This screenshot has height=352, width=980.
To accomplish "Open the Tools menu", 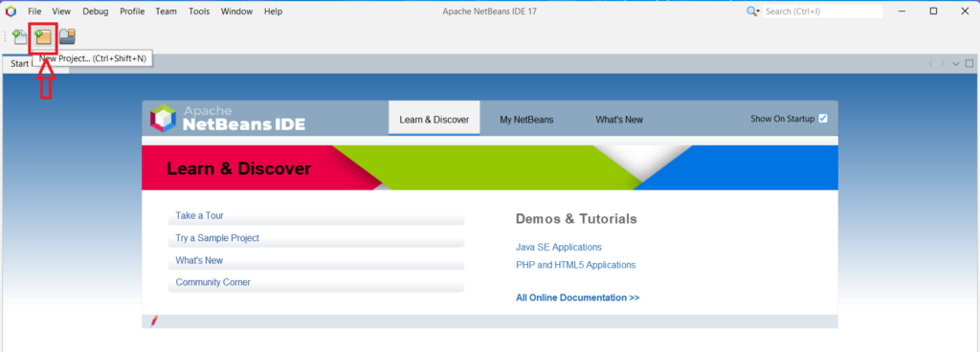I will (199, 11).
